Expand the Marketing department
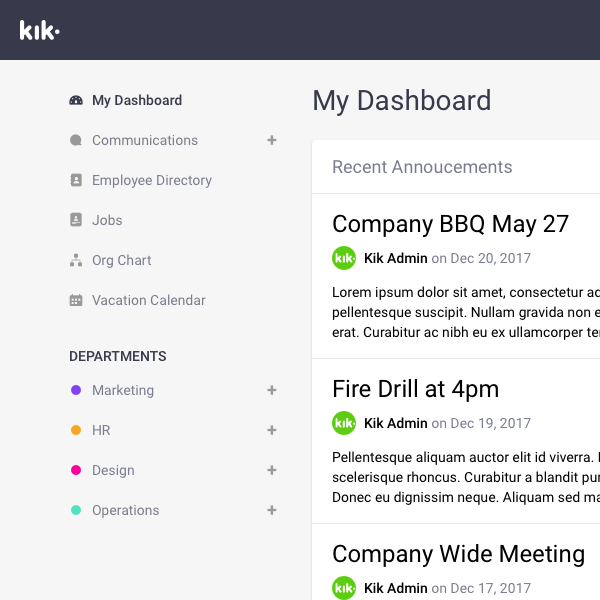Screen dimensions: 600x600 pos(271,390)
